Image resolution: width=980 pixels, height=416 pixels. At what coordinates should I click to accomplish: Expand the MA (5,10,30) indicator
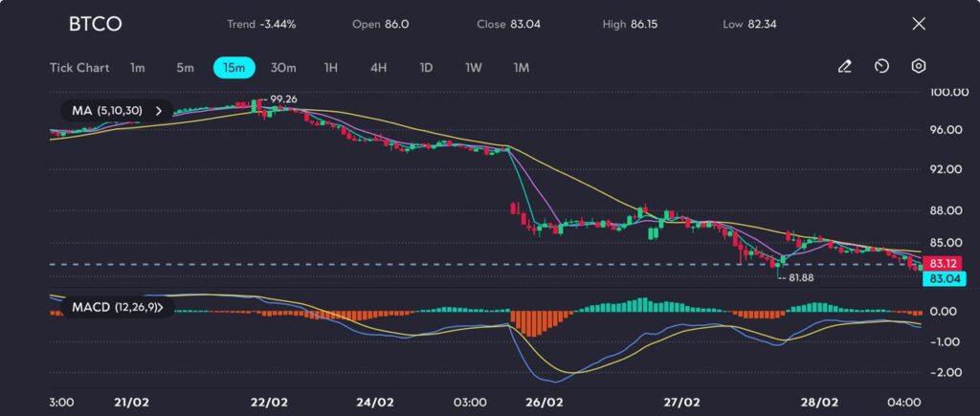116,111
